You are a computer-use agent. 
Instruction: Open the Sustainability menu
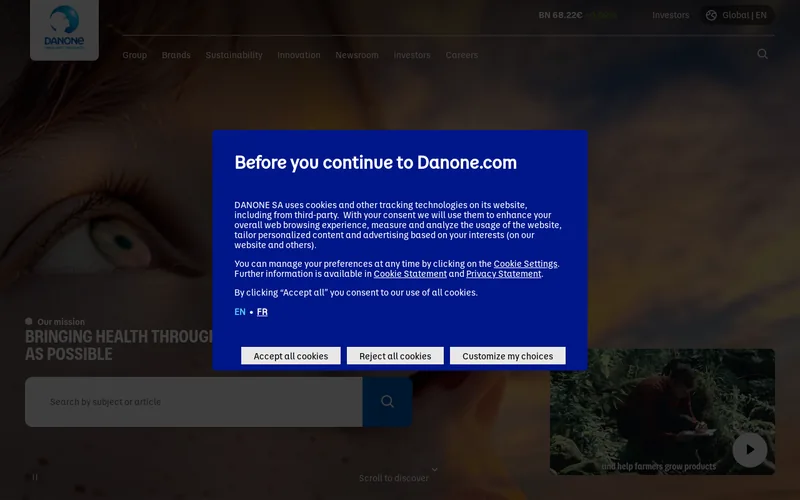[234, 55]
